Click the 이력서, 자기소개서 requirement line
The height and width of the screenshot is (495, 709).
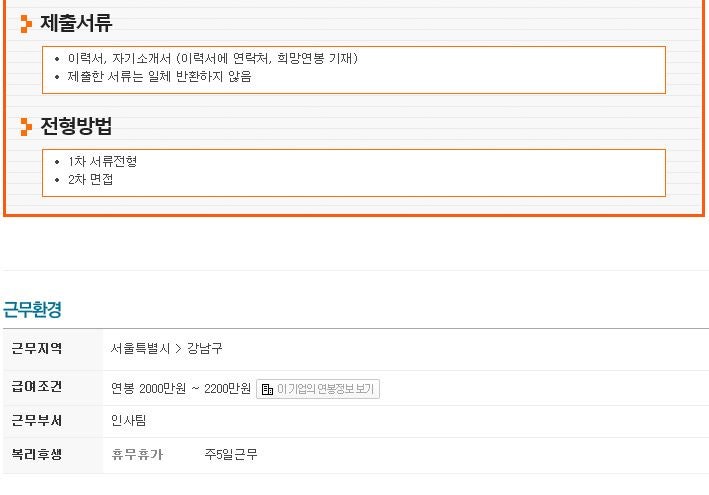[x=213, y=58]
